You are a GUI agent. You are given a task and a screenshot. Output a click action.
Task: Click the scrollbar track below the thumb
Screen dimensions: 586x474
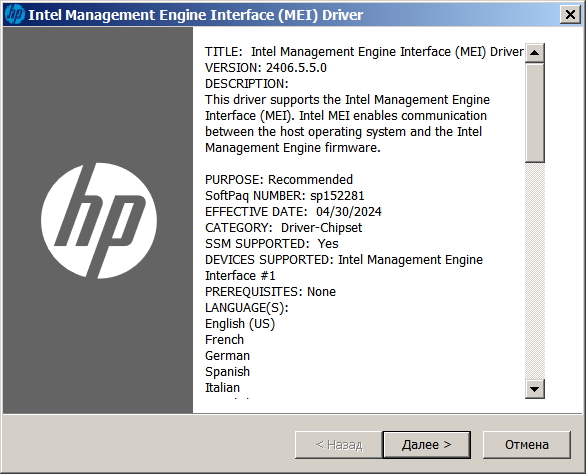534,271
